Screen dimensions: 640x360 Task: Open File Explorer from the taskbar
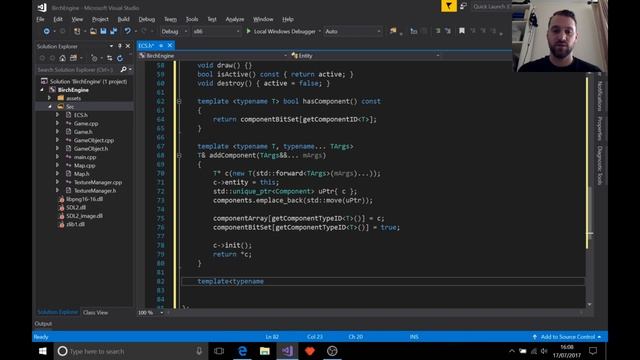[264, 351]
